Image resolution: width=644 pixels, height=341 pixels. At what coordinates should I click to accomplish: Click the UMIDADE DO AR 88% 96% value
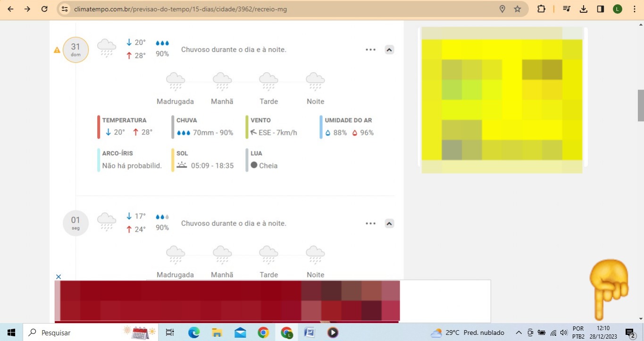click(349, 133)
